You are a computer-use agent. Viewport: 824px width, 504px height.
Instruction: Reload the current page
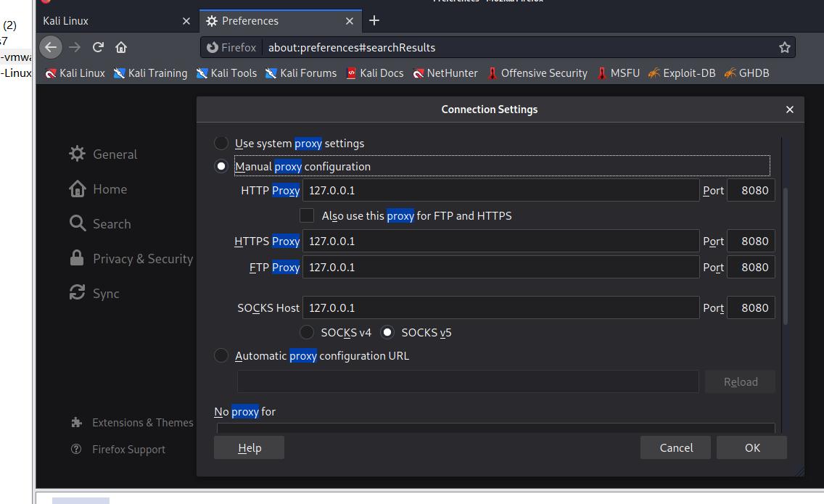click(x=98, y=47)
